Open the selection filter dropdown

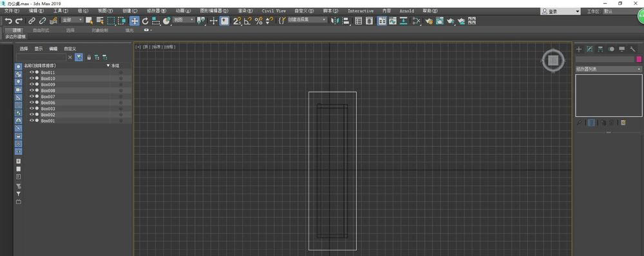coord(72,20)
